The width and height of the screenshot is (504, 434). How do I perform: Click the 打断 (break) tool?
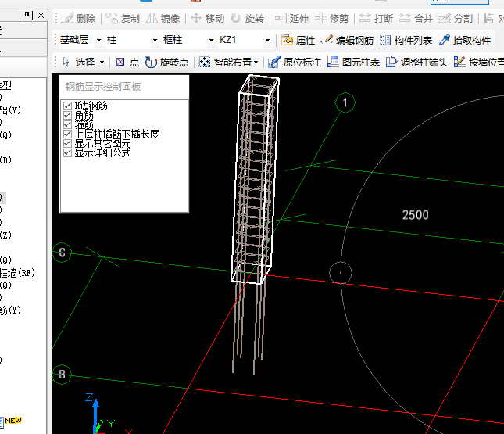point(376,18)
